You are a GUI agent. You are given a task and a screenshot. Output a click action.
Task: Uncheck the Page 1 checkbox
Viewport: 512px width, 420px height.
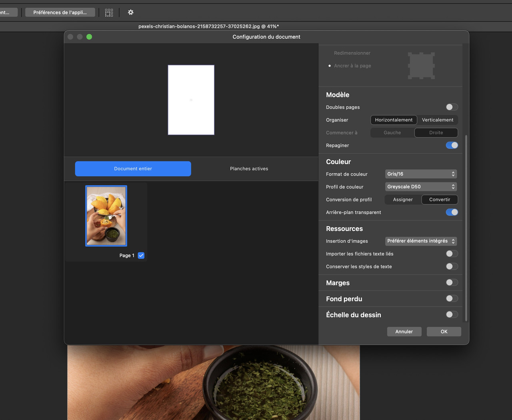click(141, 255)
